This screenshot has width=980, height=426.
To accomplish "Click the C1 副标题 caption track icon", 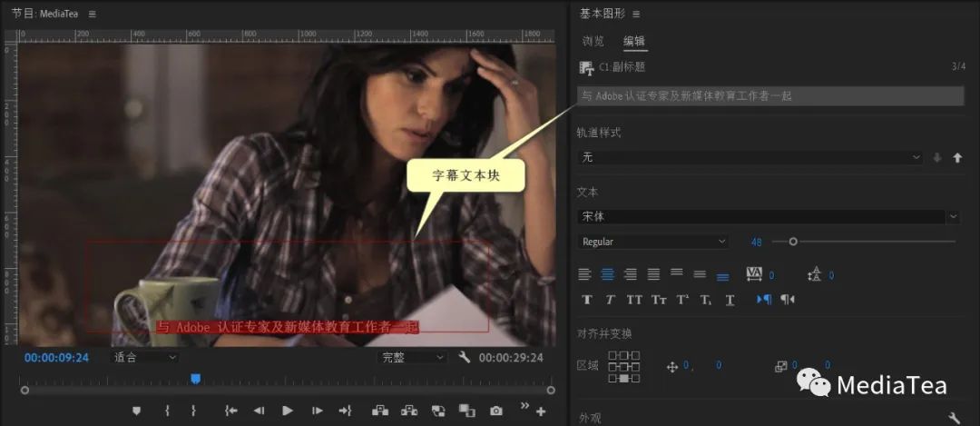I will [x=586, y=68].
